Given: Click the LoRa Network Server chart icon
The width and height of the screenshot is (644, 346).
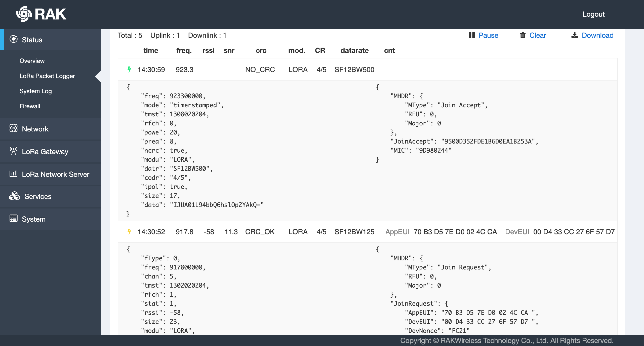Looking at the screenshot, I should pos(14,174).
